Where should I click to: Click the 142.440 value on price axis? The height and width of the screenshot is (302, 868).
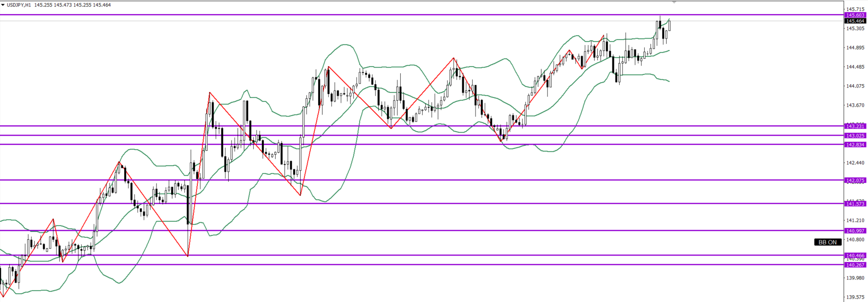tap(855, 163)
